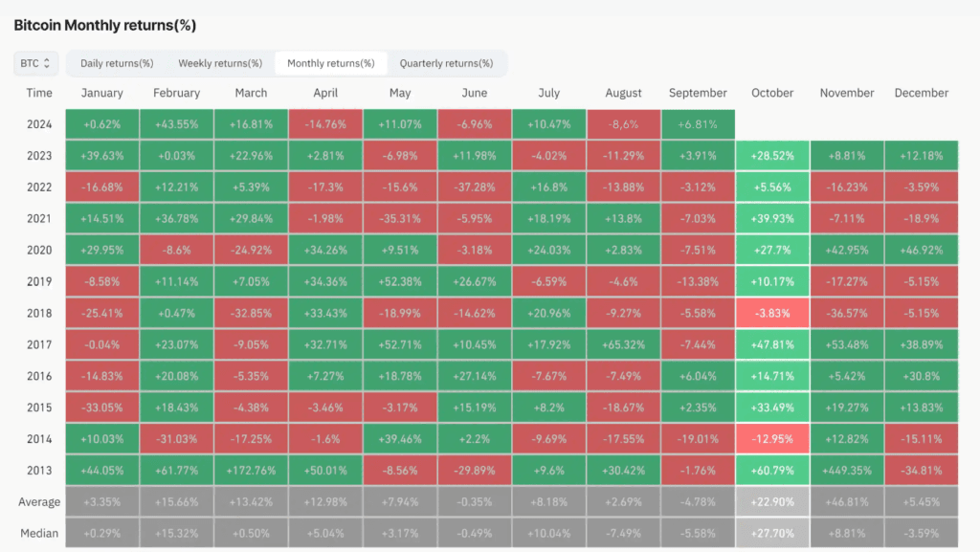The width and height of the screenshot is (980, 552).
Task: Click the October 2023 +28.52% cell
Action: click(772, 156)
